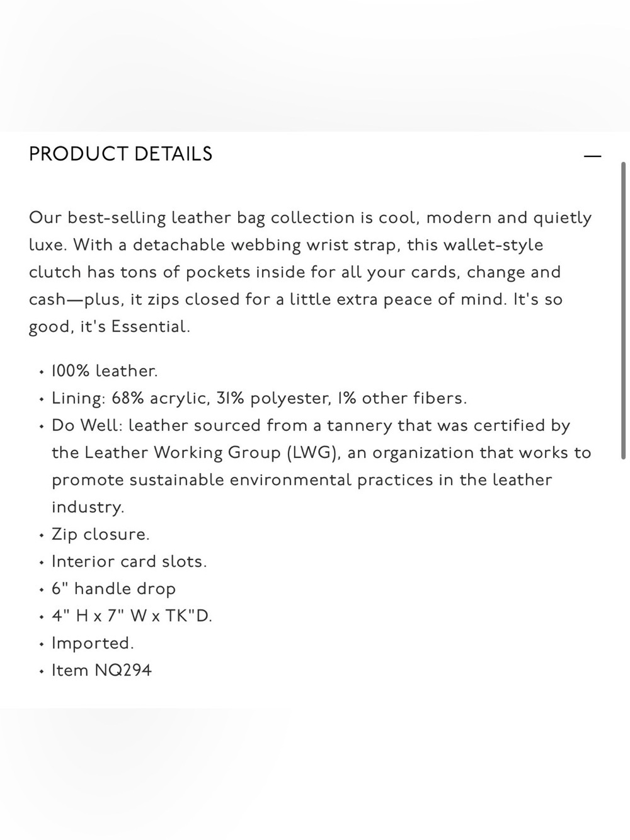The width and height of the screenshot is (630, 840).
Task: Click 'clutch has tons of pockets' line
Action: [x=295, y=272]
